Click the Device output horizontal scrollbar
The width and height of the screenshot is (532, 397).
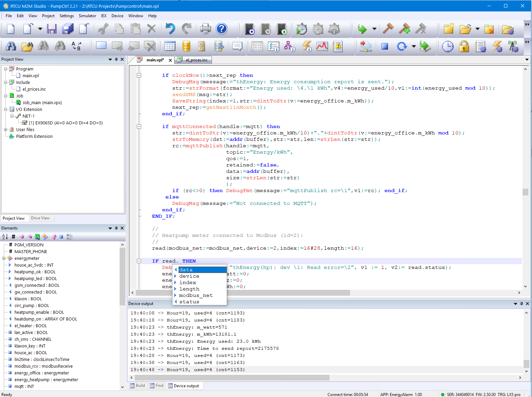[232, 378]
